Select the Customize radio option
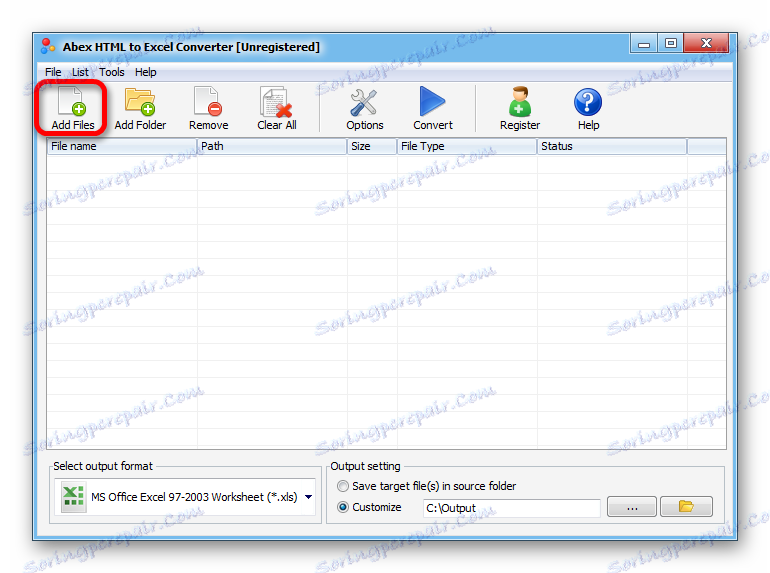This screenshot has width=770, height=573. (x=369, y=507)
